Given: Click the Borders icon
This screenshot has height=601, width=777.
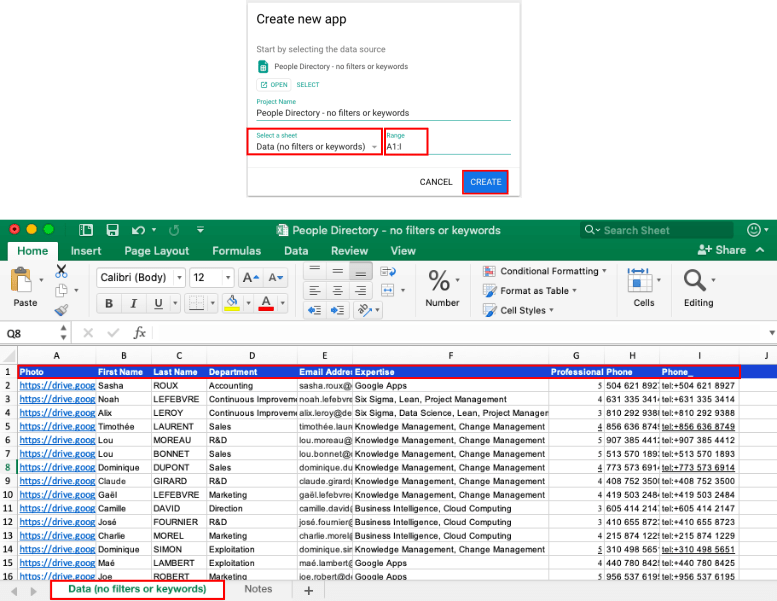Looking at the screenshot, I should (x=197, y=303).
